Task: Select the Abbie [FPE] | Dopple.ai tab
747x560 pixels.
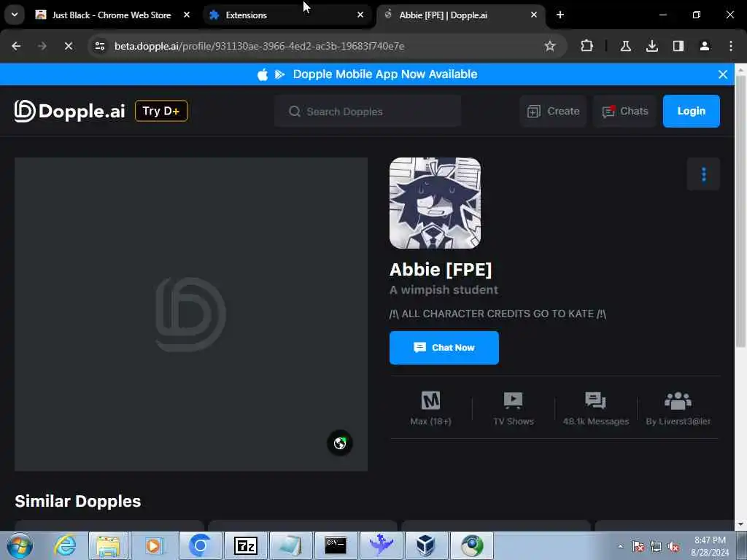Action: pyautogui.click(x=460, y=15)
